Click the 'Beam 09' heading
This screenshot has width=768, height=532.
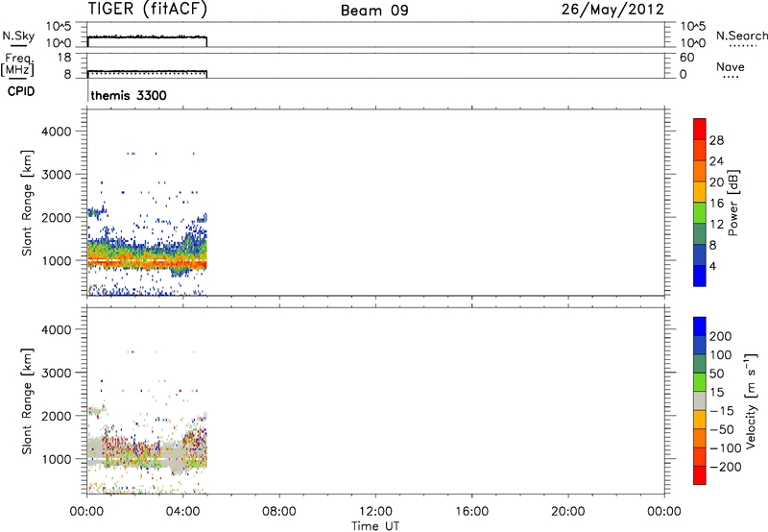click(374, 11)
